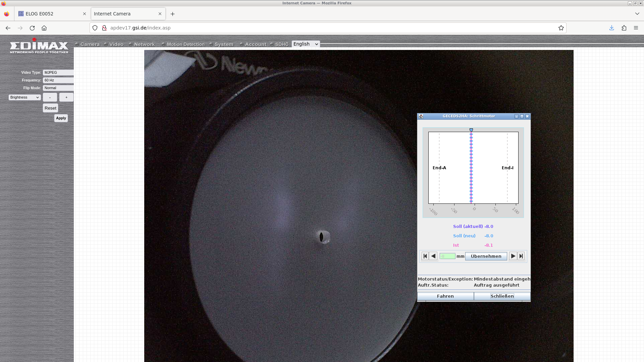Bookmark this page with star icon

tap(561, 28)
